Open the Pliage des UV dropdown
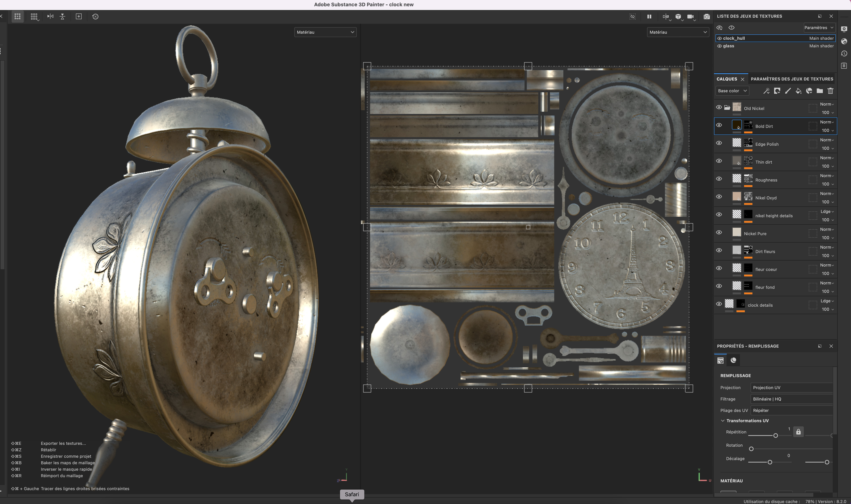The width and height of the screenshot is (851, 504). 791,410
